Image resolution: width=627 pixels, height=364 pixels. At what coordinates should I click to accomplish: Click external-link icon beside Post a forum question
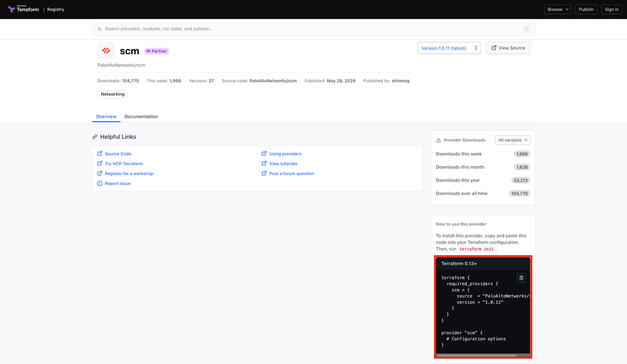click(x=264, y=173)
